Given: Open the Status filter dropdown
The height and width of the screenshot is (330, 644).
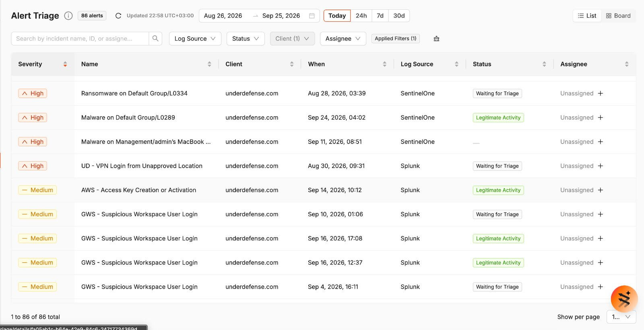Looking at the screenshot, I should point(246,39).
